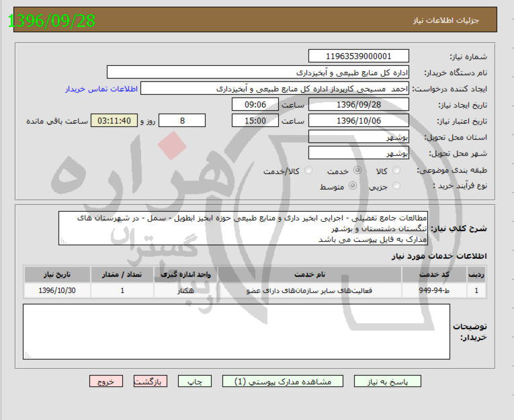This screenshot has height=420, width=514.
Task: Click the validity date field 1396/10/06
Action: click(x=359, y=121)
